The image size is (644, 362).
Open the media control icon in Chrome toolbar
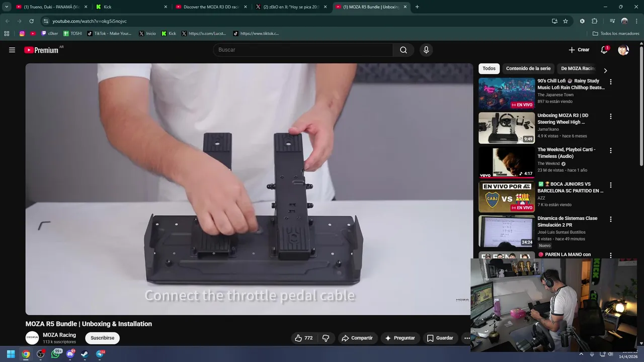pyautogui.click(x=612, y=21)
